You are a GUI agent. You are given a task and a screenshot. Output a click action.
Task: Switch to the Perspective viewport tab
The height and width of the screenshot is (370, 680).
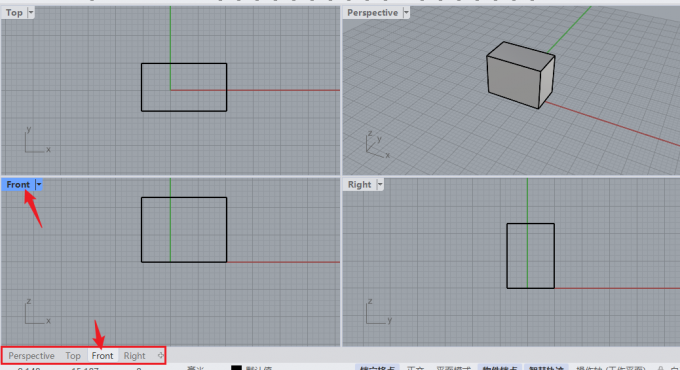tap(31, 356)
